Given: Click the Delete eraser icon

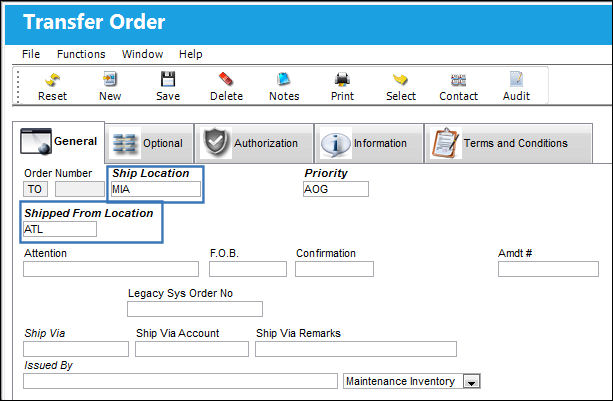Looking at the screenshot, I should (x=226, y=79).
